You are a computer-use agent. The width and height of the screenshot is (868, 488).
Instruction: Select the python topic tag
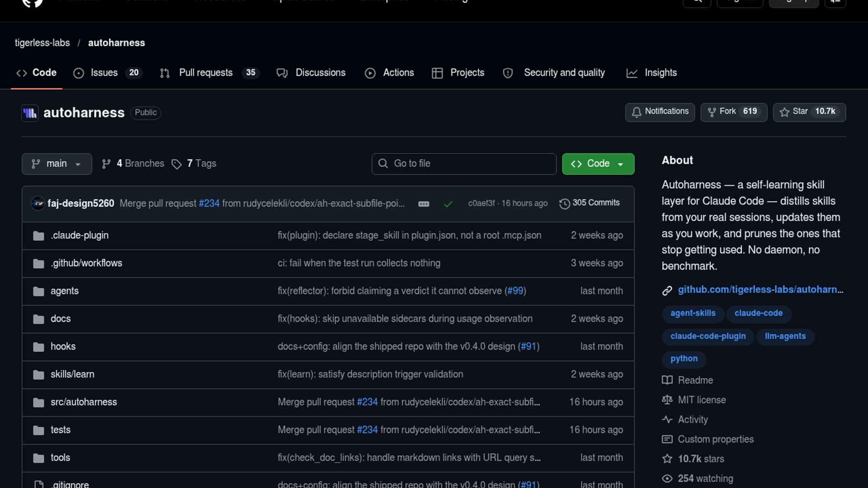684,359
